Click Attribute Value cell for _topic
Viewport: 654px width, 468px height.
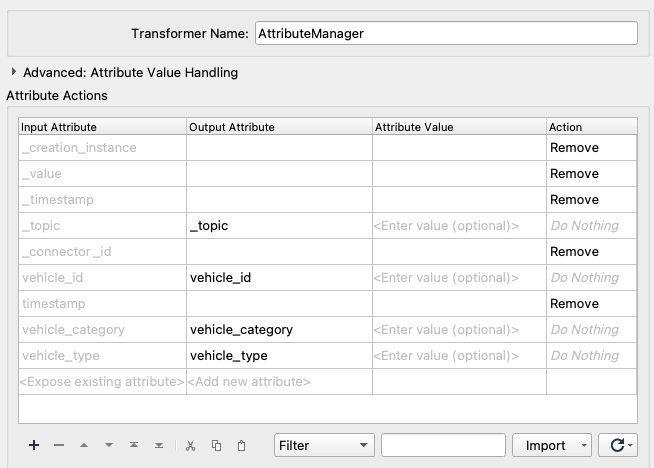click(x=459, y=226)
